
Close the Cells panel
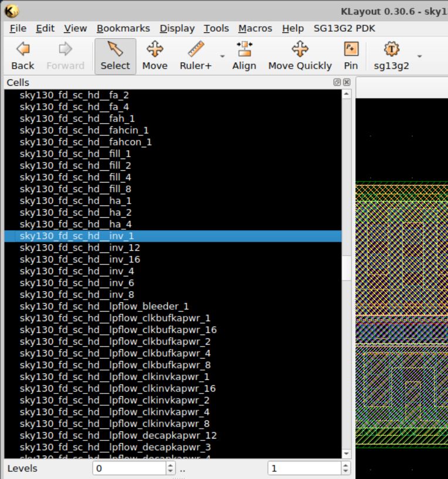[347, 83]
